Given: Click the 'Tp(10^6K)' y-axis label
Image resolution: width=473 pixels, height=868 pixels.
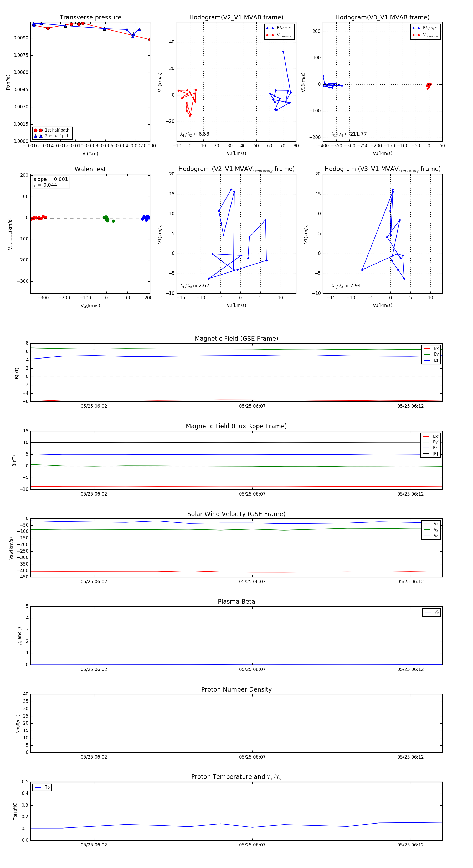Looking at the screenshot, I should [15, 811].
